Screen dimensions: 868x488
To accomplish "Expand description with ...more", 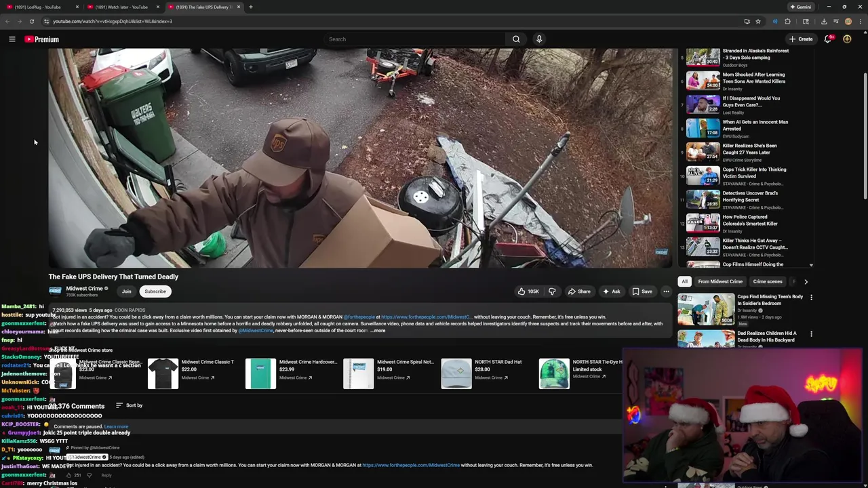I will click(378, 331).
